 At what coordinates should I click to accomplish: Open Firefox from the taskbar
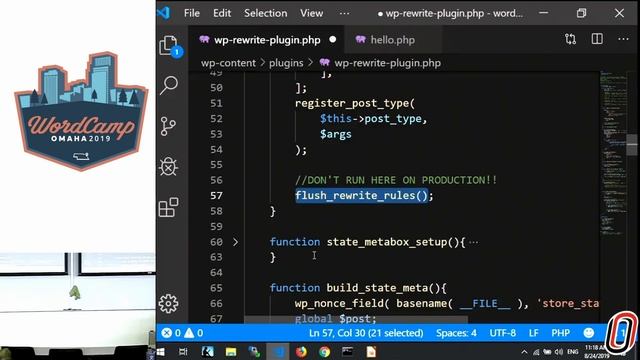coord(301,352)
